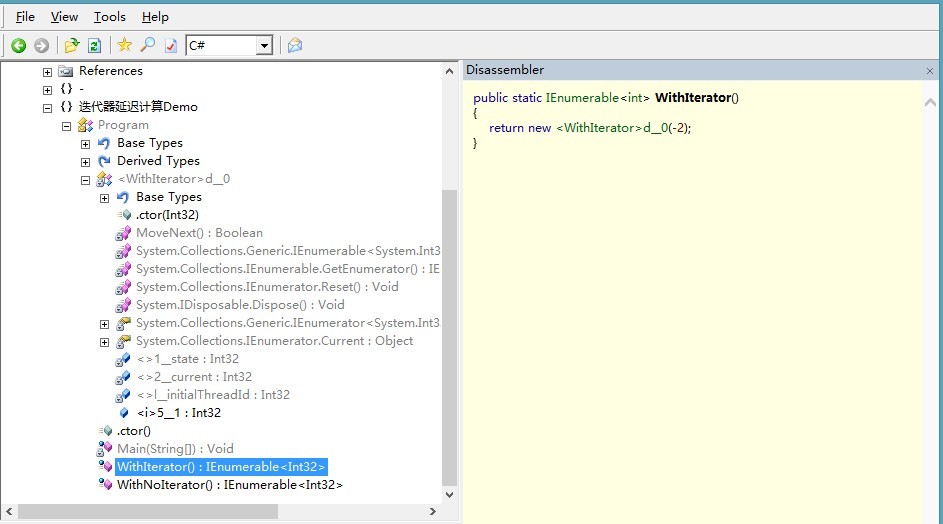Open the View menu
This screenshot has height=524, width=943.
(x=64, y=17)
